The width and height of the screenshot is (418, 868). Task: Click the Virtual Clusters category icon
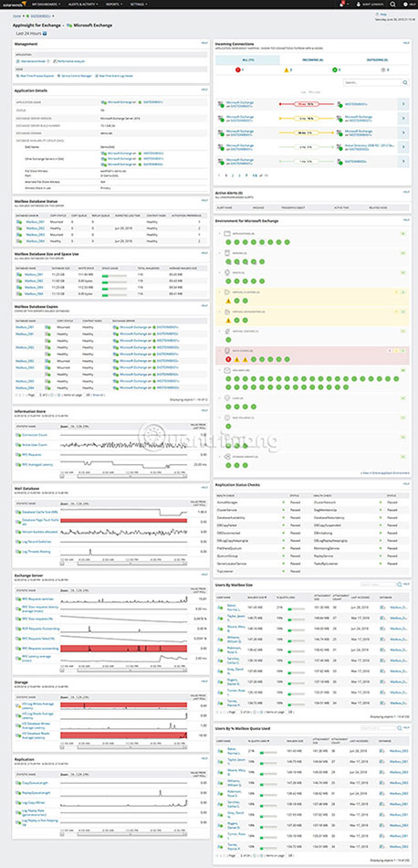[226, 291]
